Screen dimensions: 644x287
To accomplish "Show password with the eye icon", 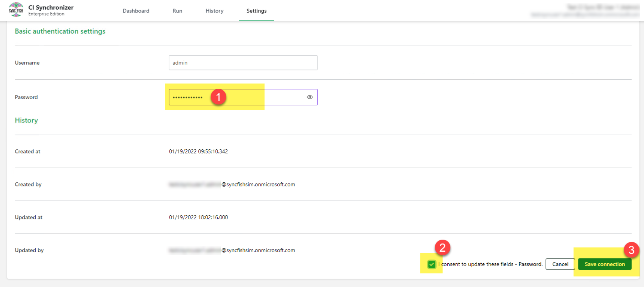I will (310, 97).
